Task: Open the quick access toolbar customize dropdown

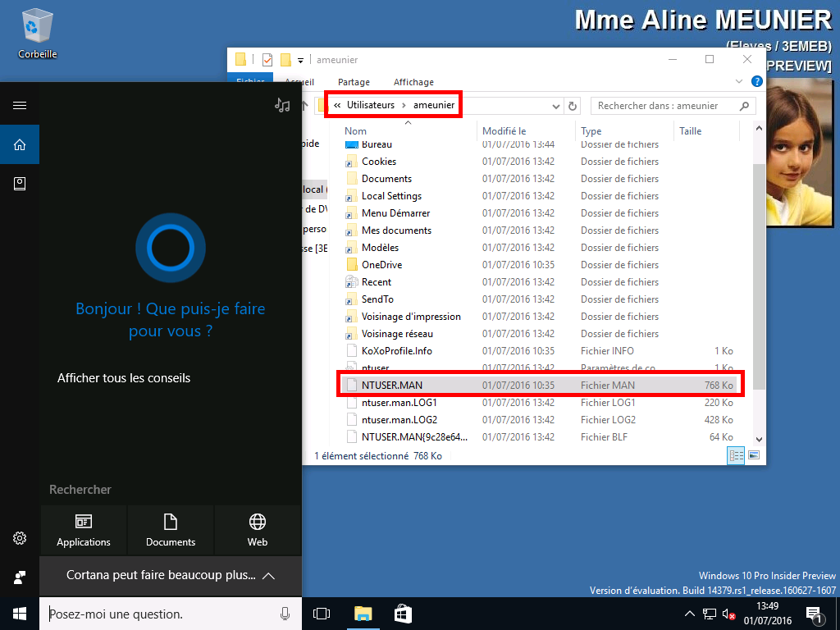Action: (x=300, y=60)
